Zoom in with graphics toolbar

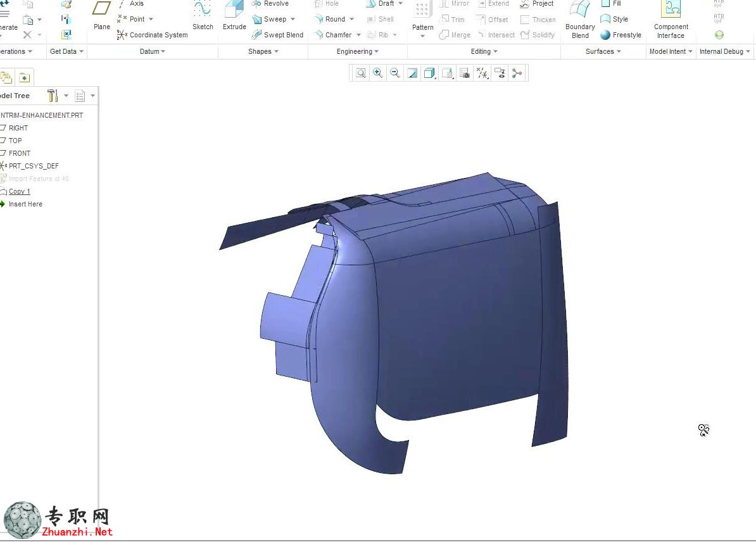pos(378,73)
